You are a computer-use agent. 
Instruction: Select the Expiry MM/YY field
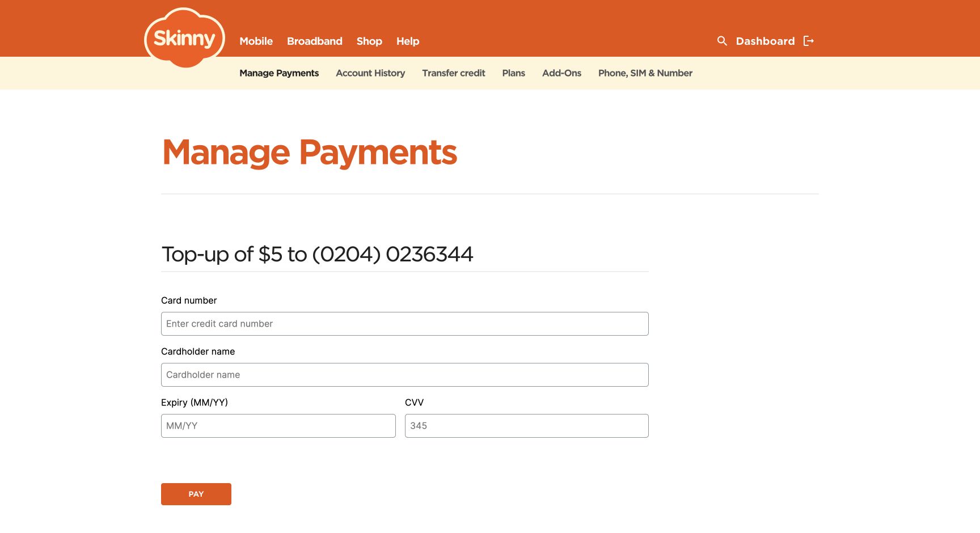pyautogui.click(x=278, y=426)
